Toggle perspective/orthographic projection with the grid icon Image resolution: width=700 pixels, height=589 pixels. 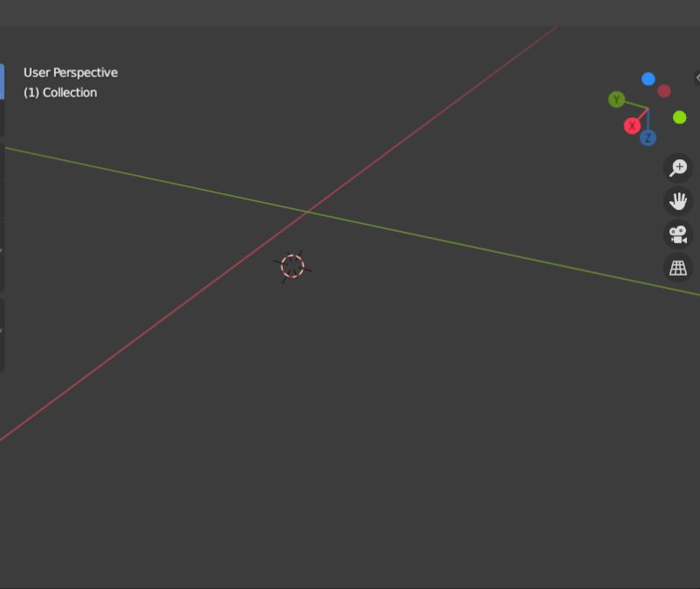676,268
